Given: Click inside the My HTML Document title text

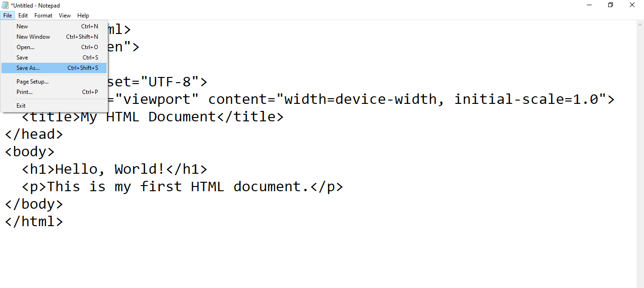Looking at the screenshot, I should pyautogui.click(x=149, y=117).
